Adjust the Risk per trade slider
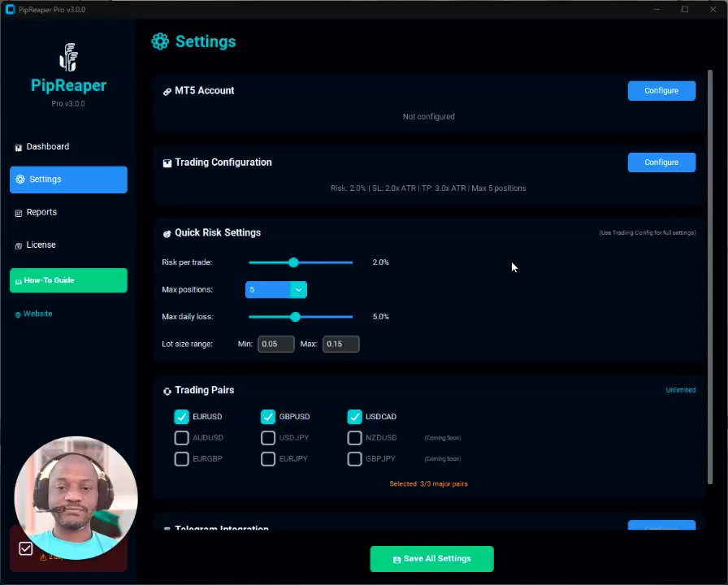 tap(301, 262)
